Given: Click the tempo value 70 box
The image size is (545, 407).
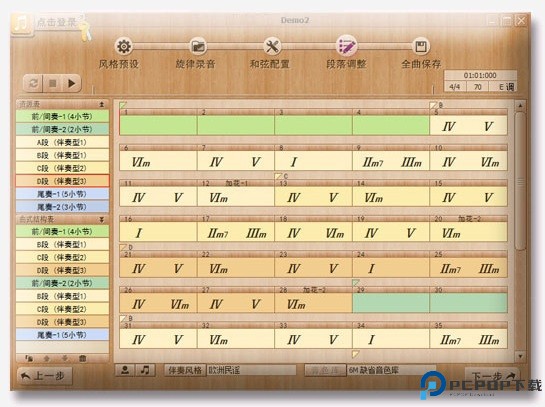Looking at the screenshot, I should 478,87.
